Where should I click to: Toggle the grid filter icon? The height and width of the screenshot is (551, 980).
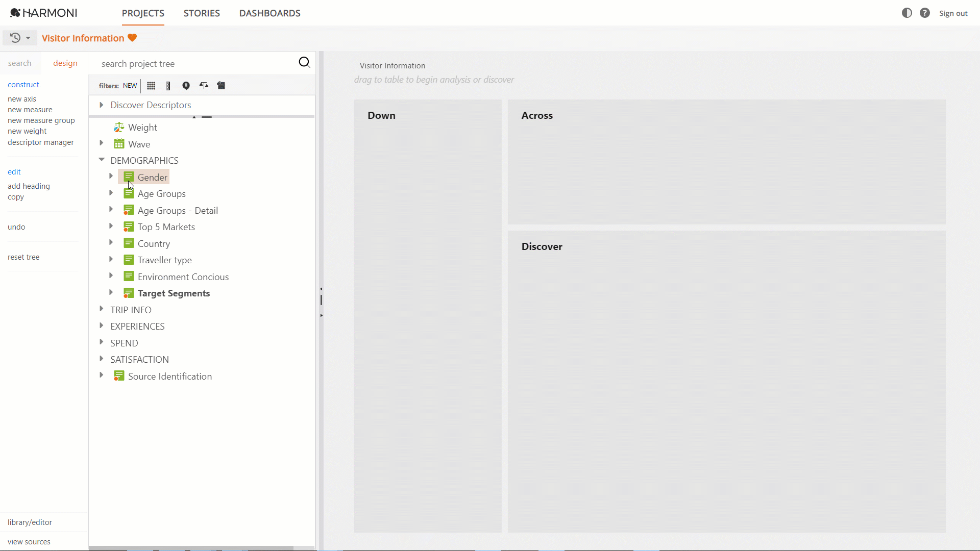[x=151, y=86]
